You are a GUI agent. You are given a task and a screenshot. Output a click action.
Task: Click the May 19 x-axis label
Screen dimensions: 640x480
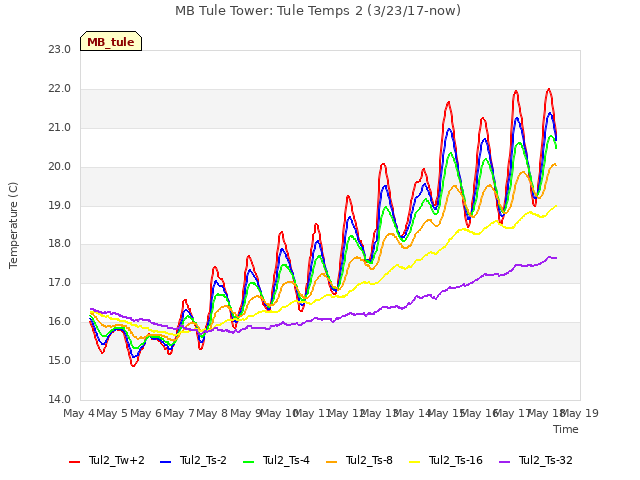pos(580,413)
